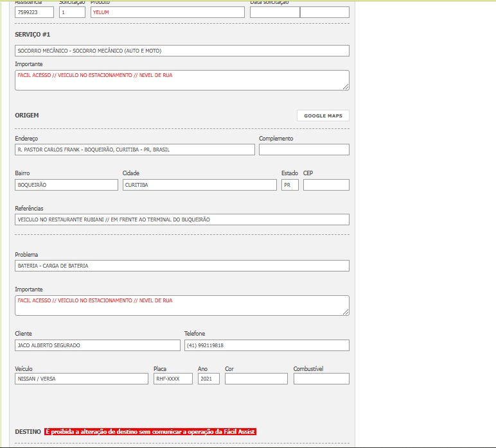Image resolution: width=496 pixels, height=448 pixels.
Task: Click the empty Cor field
Action: pos(256,379)
